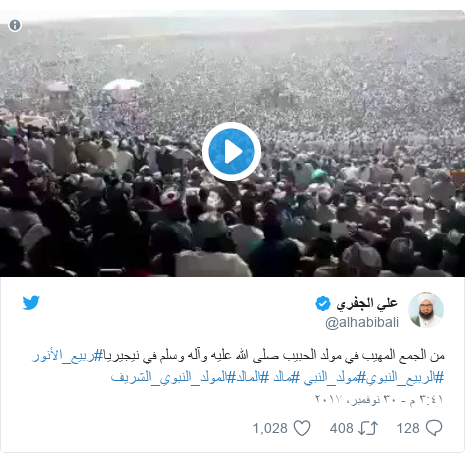Screen dimensions: 465x462
Task: Open hashtag #الربيع_النبوي
Action: click(405, 377)
